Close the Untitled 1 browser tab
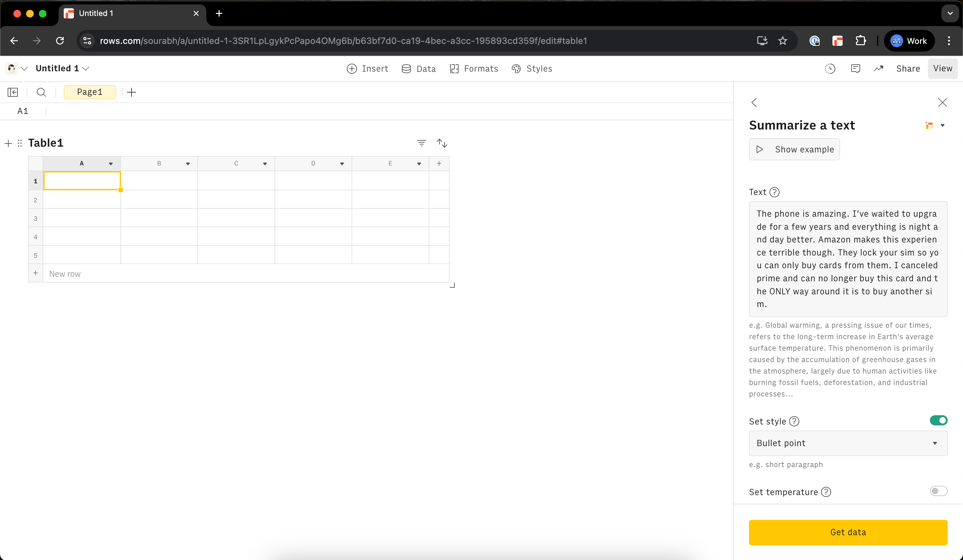Viewport: 963px width, 560px height. point(196,13)
